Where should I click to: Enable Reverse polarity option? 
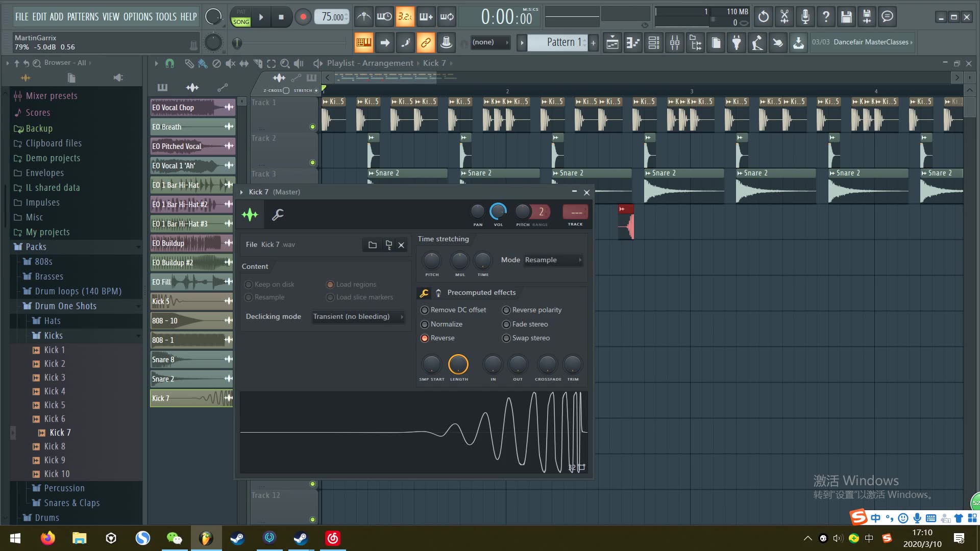coord(531,310)
